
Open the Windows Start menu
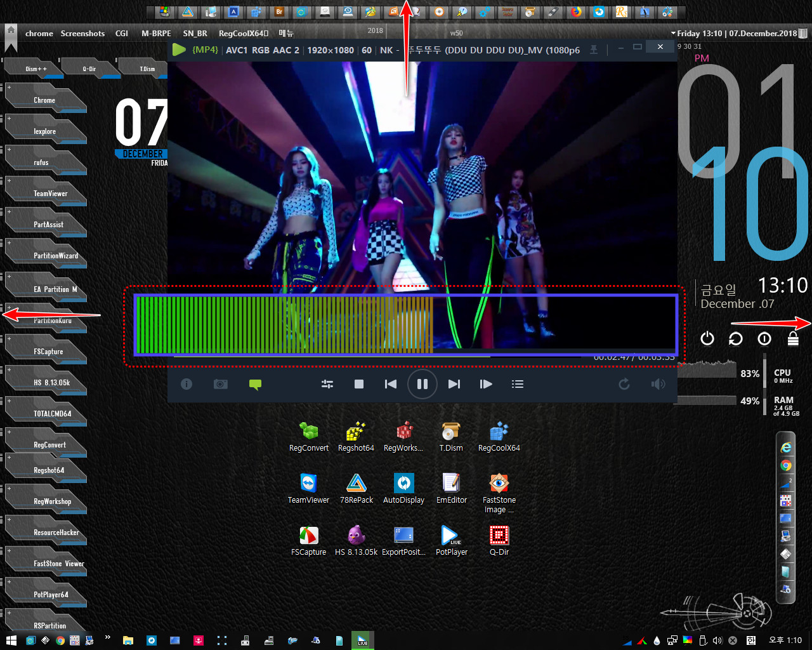pos(11,640)
